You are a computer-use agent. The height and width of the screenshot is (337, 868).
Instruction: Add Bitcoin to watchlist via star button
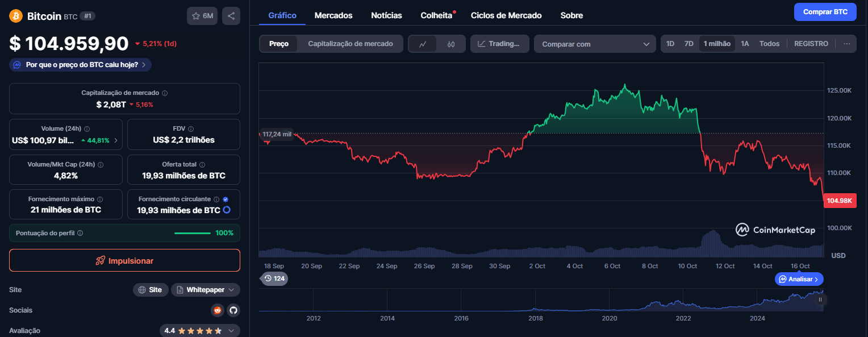pyautogui.click(x=202, y=16)
